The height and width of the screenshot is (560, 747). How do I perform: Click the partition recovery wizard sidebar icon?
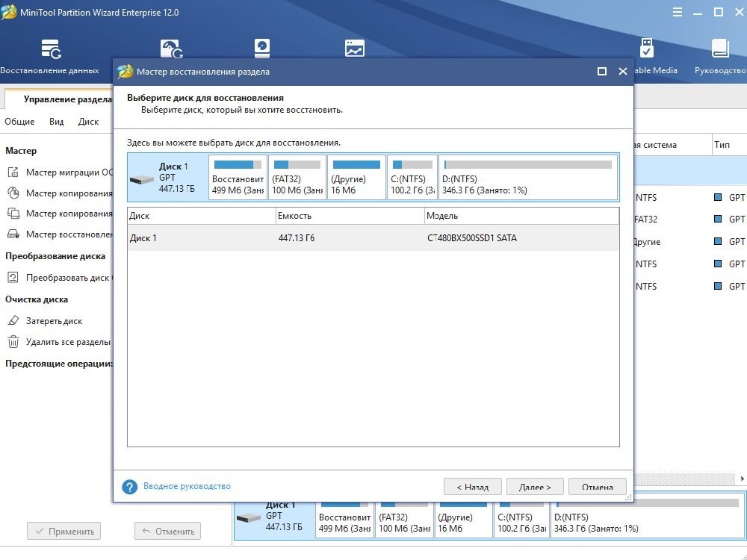point(13,234)
